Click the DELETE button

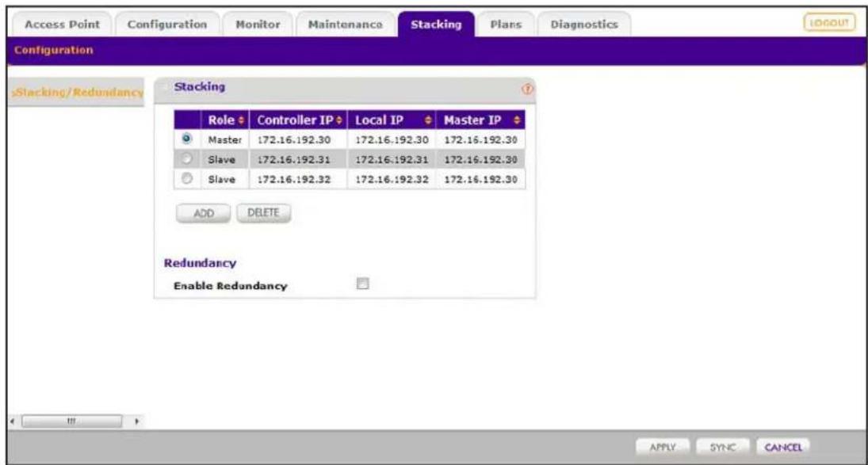point(263,213)
